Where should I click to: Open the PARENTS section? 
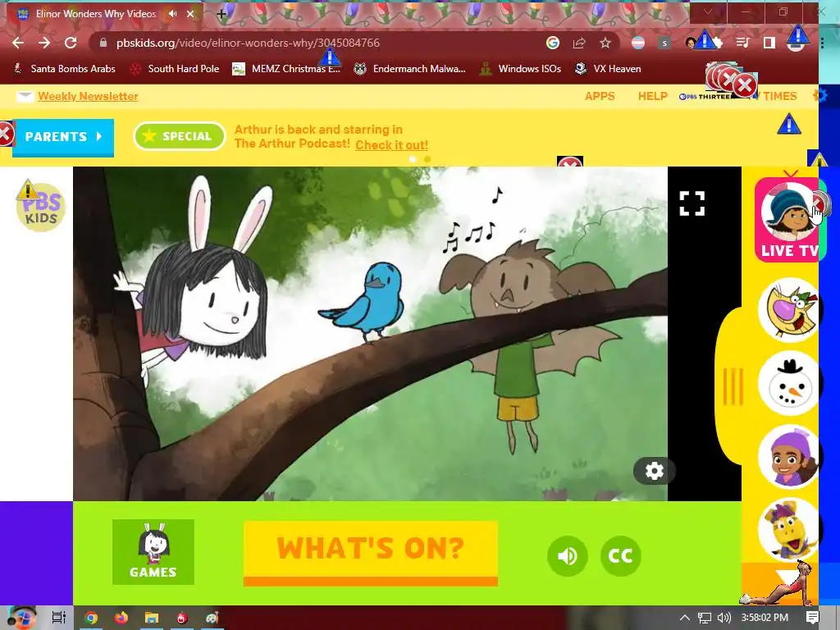[62, 137]
